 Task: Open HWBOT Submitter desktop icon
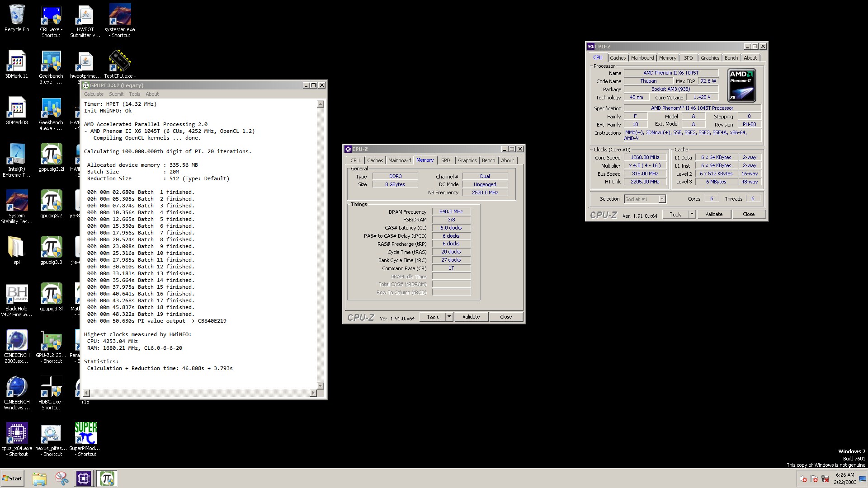tap(85, 21)
